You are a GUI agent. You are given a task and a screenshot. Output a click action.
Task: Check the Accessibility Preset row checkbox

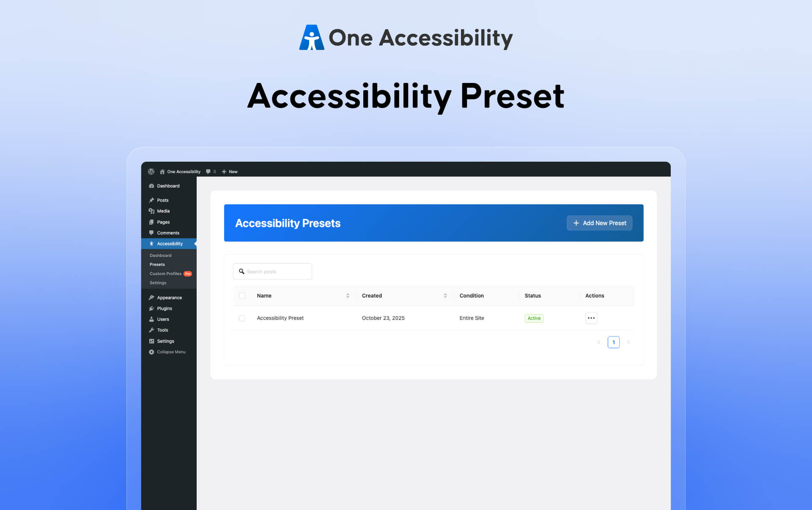(242, 318)
